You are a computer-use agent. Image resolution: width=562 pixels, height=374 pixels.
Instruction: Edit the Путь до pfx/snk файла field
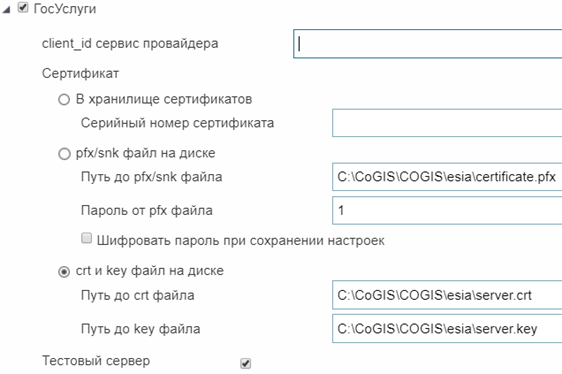[x=447, y=177]
